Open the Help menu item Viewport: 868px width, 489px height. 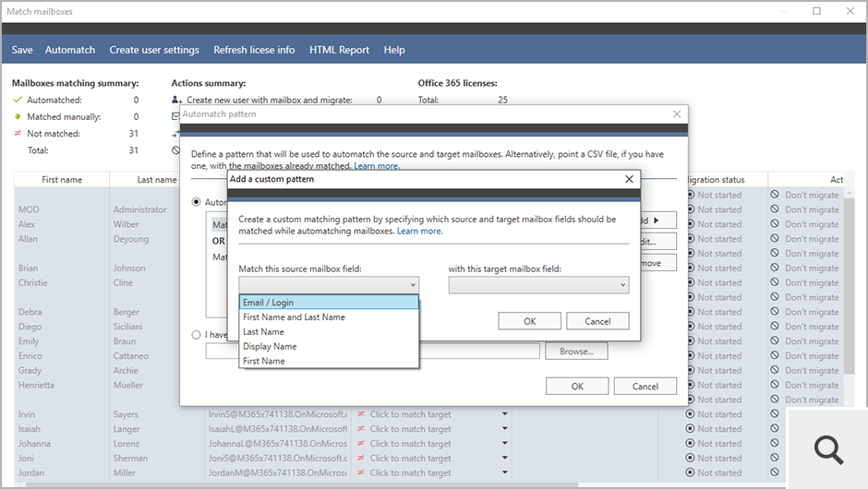394,50
